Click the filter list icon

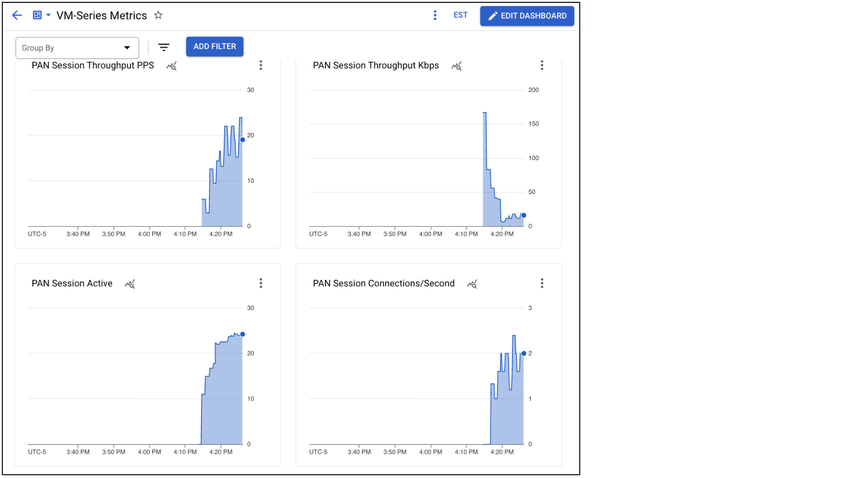[163, 47]
